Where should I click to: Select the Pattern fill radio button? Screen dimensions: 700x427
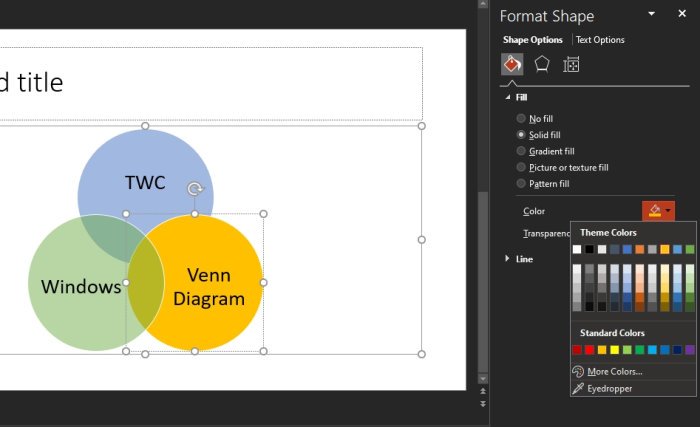click(521, 183)
